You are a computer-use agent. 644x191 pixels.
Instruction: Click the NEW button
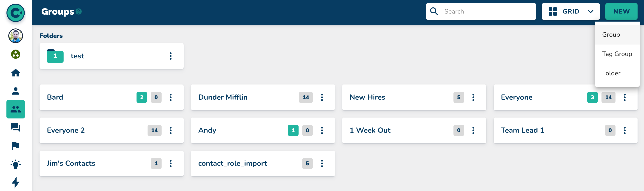(621, 11)
